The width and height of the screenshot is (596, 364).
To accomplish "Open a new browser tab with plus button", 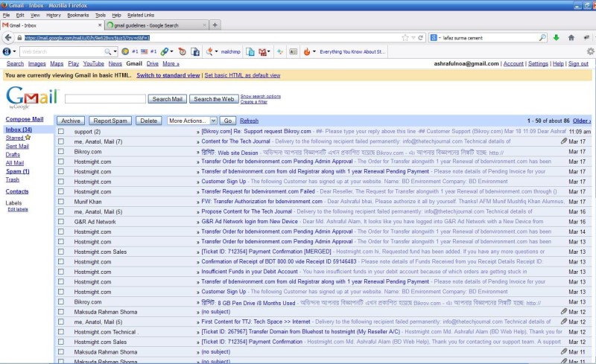I will tap(215, 25).
